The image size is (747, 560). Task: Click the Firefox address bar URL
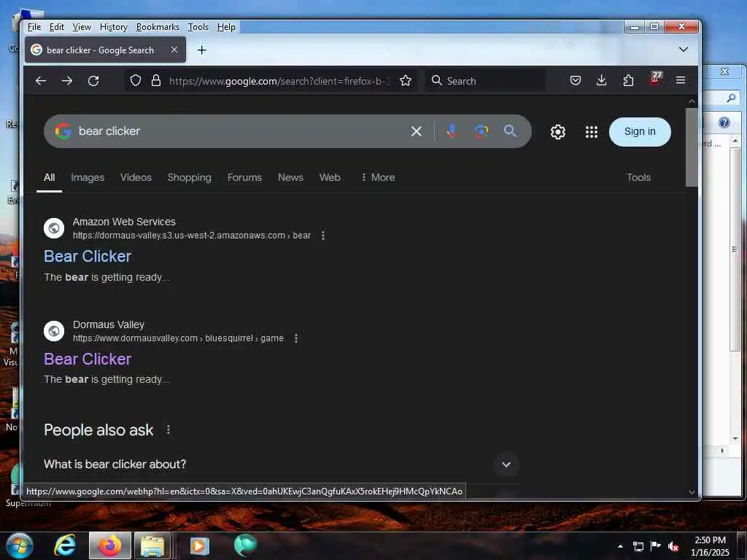(279, 81)
